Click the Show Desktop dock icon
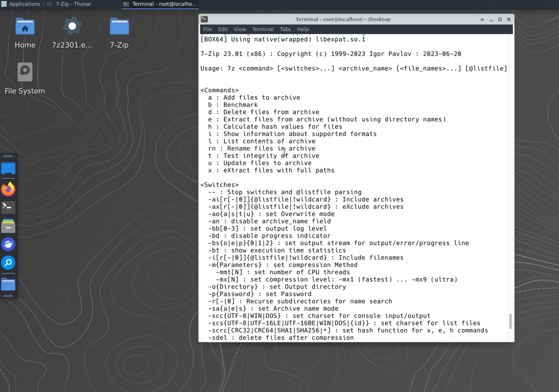 pyautogui.click(x=8, y=168)
